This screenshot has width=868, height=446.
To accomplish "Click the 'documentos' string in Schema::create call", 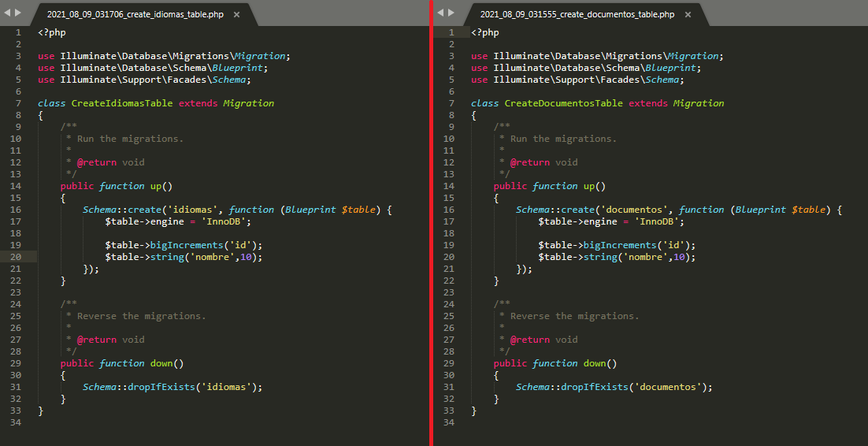I will (x=634, y=210).
